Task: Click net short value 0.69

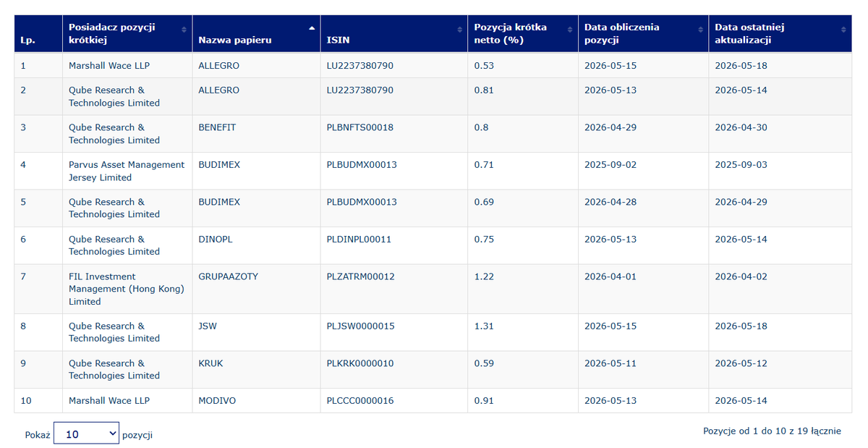Action: (484, 202)
